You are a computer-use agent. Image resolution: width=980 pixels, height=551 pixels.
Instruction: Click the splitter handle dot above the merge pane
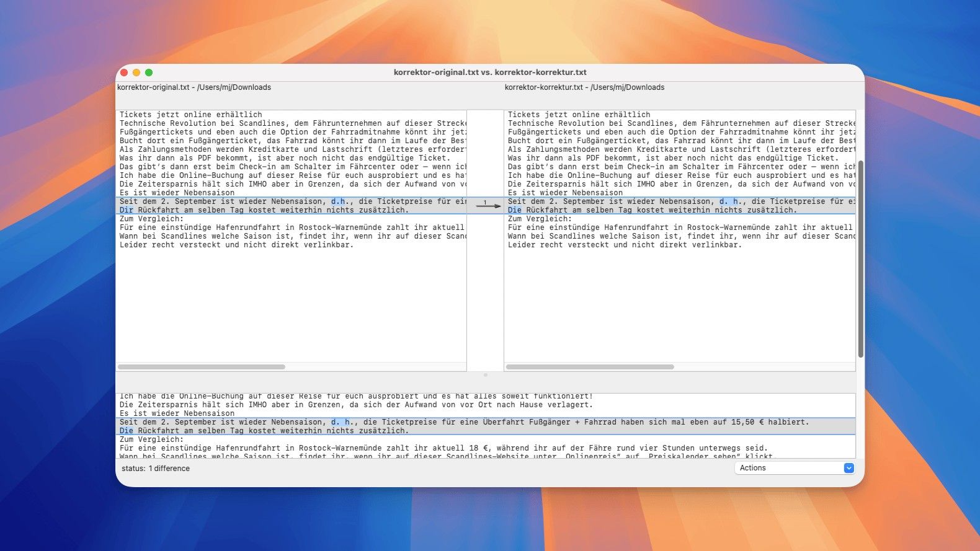[x=485, y=375]
